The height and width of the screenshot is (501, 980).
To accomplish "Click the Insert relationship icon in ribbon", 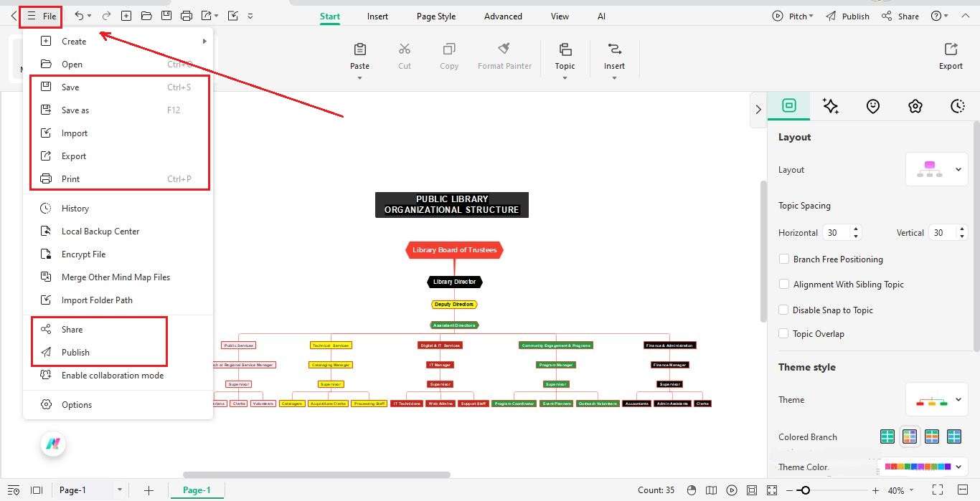I will [x=615, y=49].
